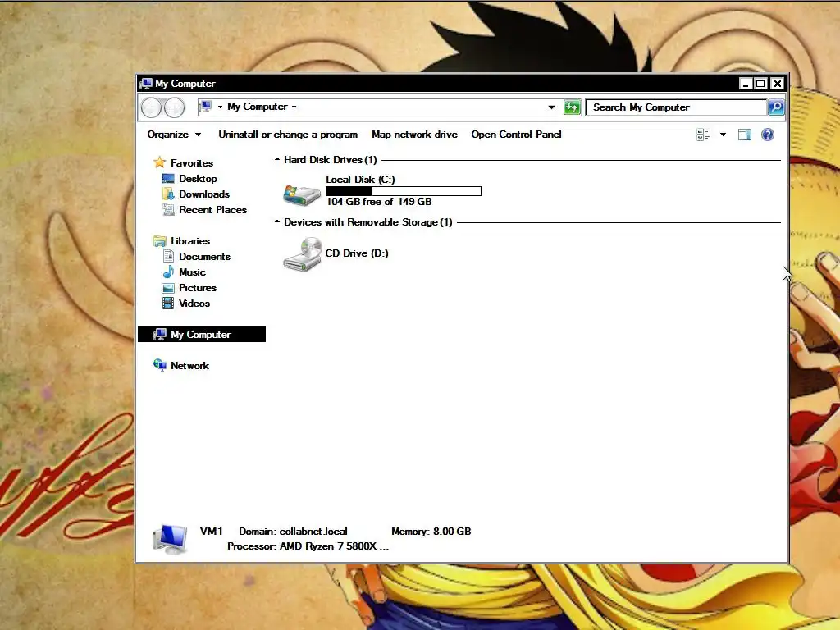Select Libraries label in navigation pane

coord(190,241)
